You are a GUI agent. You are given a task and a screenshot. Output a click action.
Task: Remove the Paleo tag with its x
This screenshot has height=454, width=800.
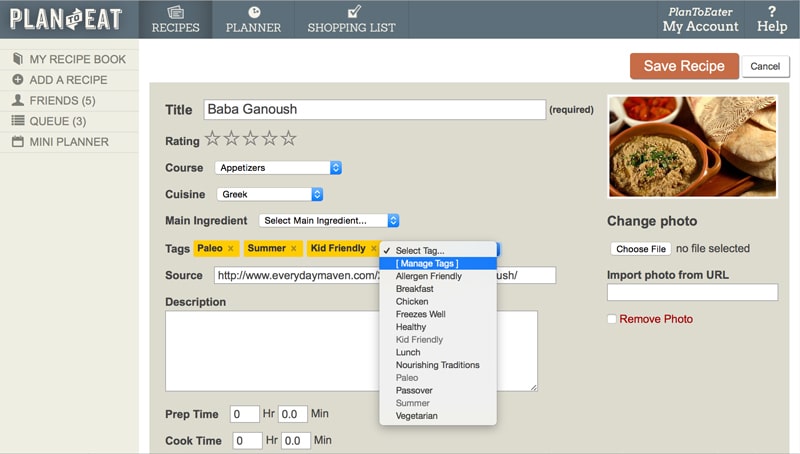pyautogui.click(x=231, y=248)
